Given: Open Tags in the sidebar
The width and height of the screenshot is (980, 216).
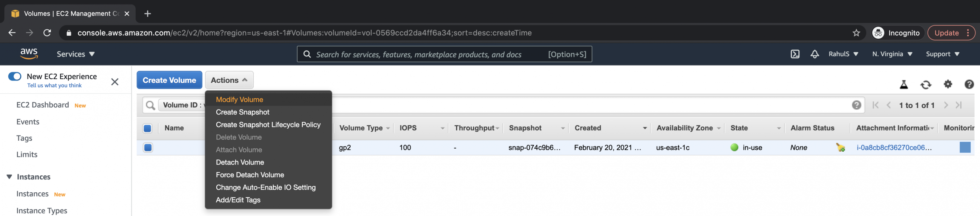Looking at the screenshot, I should point(24,138).
